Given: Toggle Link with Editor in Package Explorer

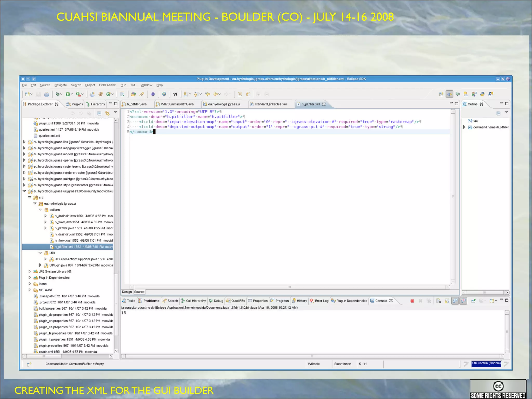Looking at the screenshot, I should coord(107,113).
